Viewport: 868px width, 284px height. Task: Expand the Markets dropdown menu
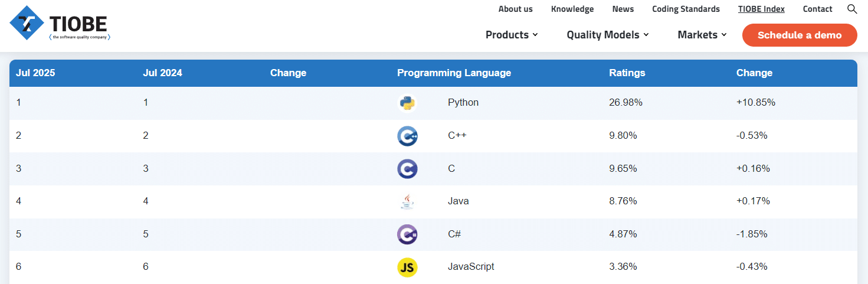click(x=702, y=35)
